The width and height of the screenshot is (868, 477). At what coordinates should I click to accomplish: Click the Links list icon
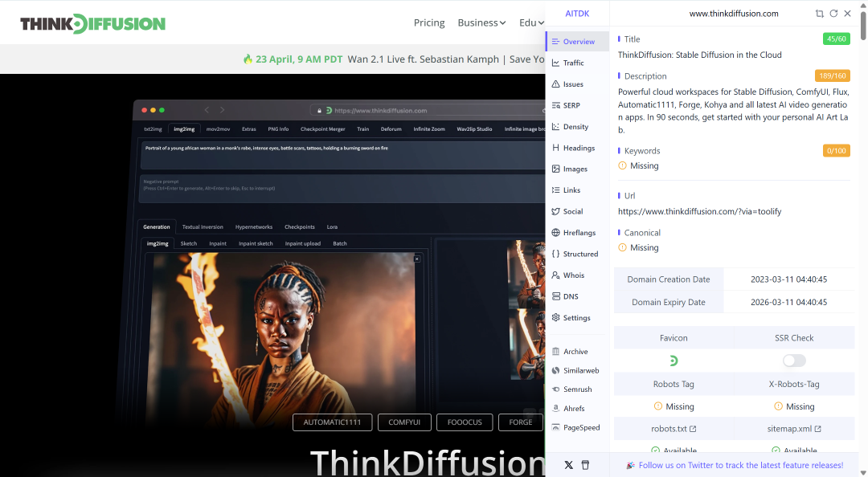556,190
